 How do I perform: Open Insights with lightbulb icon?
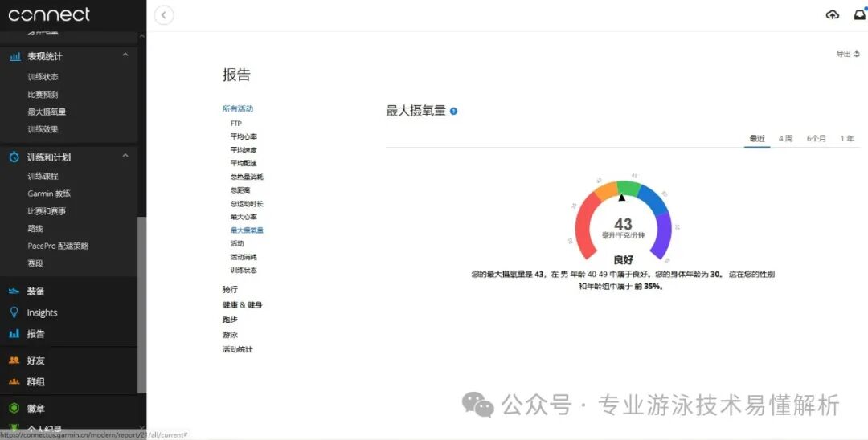[42, 312]
